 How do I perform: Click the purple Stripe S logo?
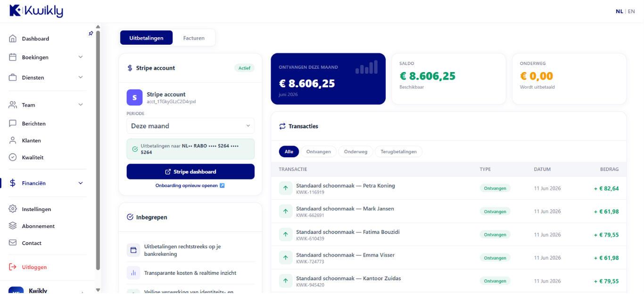[x=134, y=98]
